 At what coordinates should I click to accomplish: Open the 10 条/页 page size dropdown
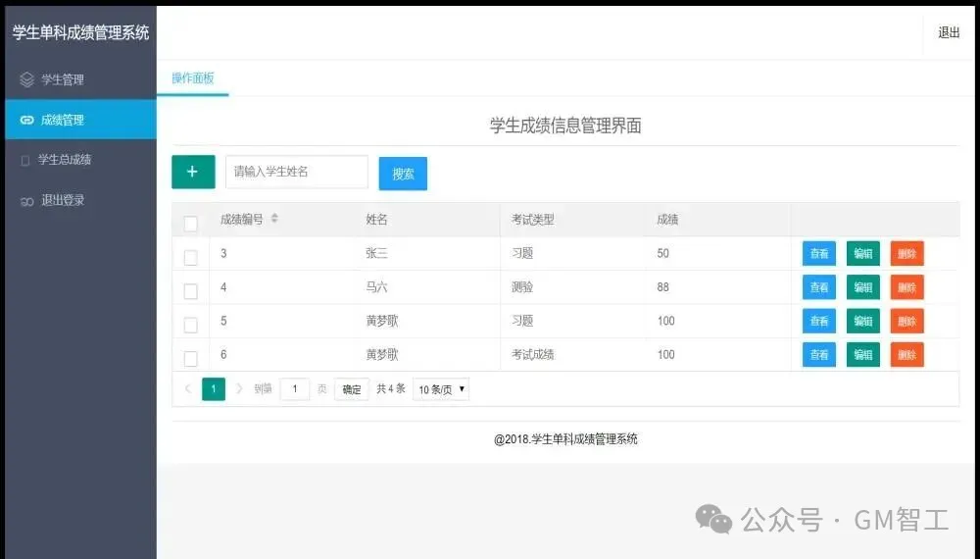441,389
